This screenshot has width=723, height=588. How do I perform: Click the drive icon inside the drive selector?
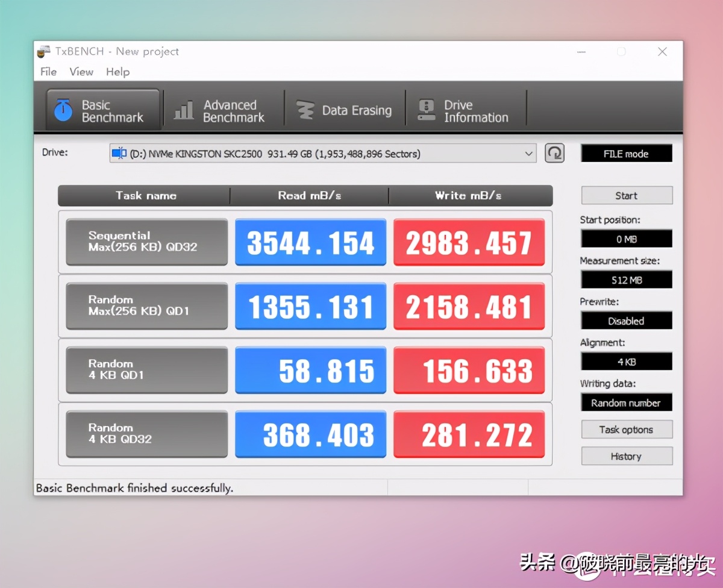tap(119, 153)
